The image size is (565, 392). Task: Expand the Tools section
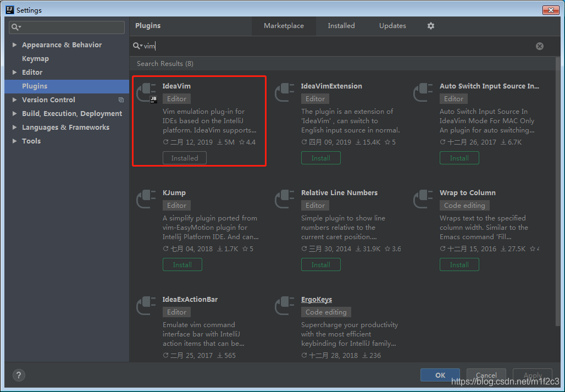[14, 141]
